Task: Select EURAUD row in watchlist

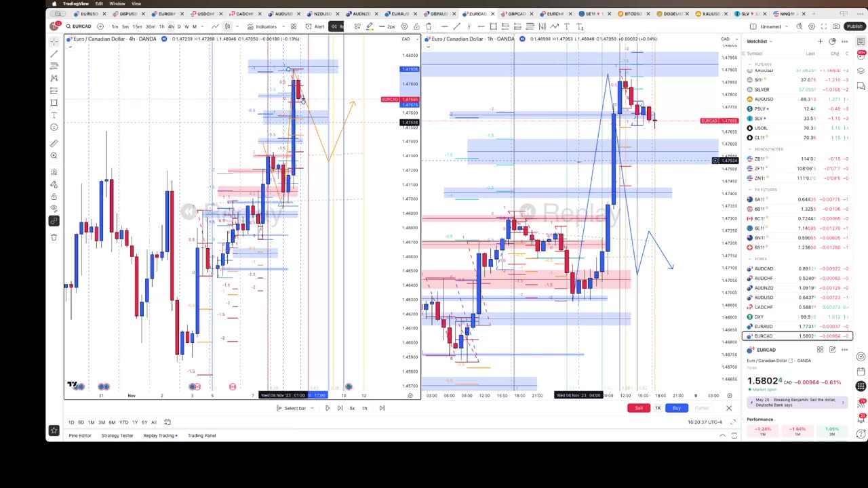Action: point(798,327)
